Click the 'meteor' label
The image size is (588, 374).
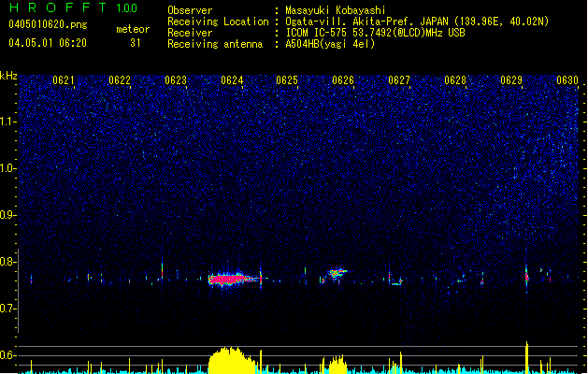[133, 29]
